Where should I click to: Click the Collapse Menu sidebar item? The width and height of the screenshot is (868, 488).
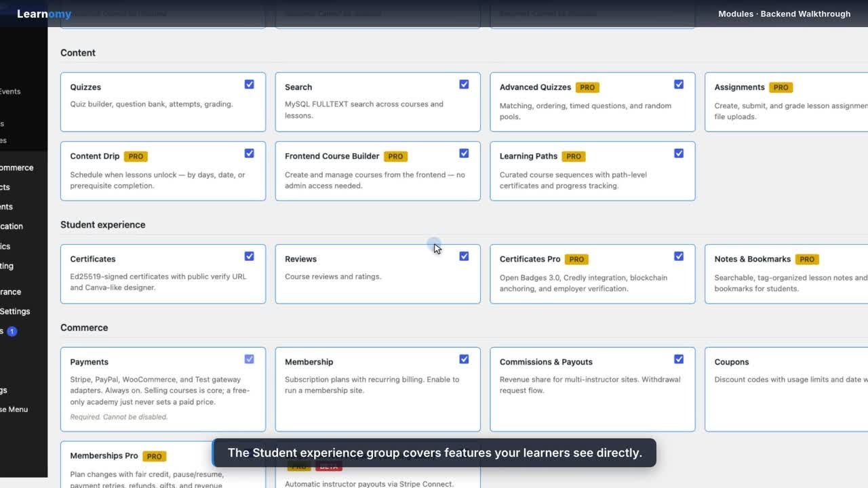(x=14, y=409)
